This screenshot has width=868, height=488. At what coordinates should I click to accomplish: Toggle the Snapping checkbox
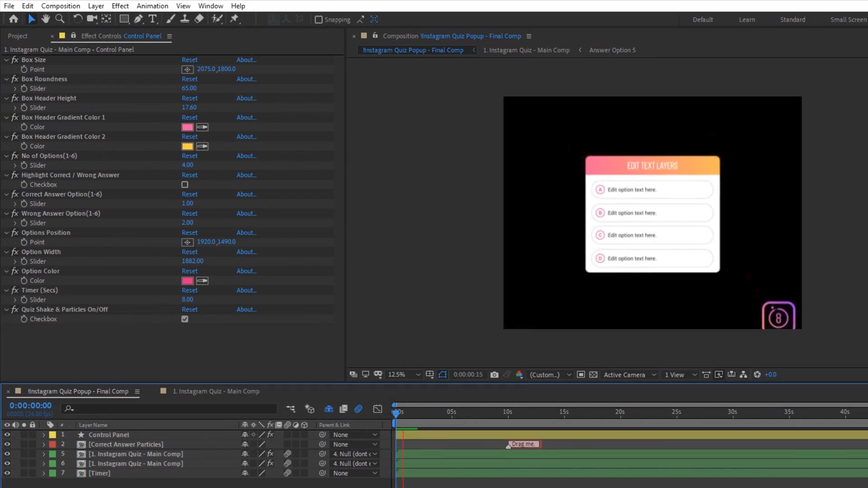pyautogui.click(x=319, y=19)
